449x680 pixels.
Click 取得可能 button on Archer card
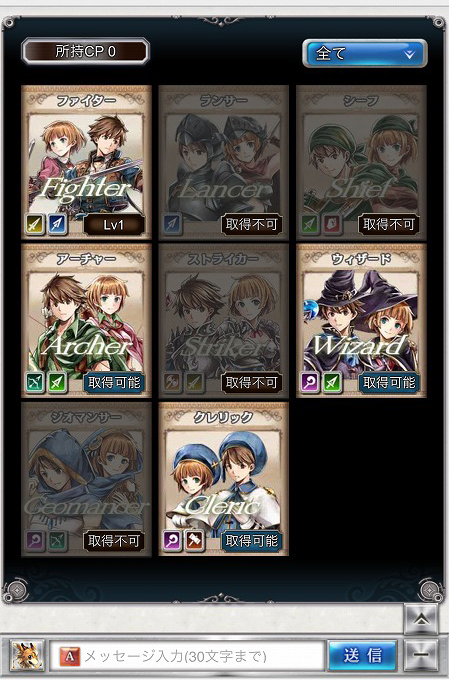(x=114, y=382)
